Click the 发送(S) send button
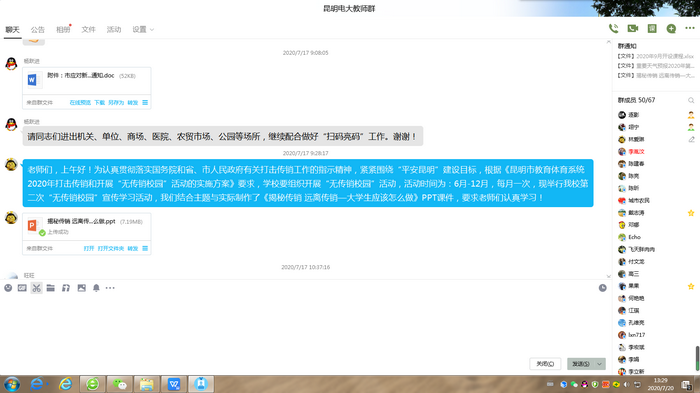The height and width of the screenshot is (393, 700). click(581, 364)
